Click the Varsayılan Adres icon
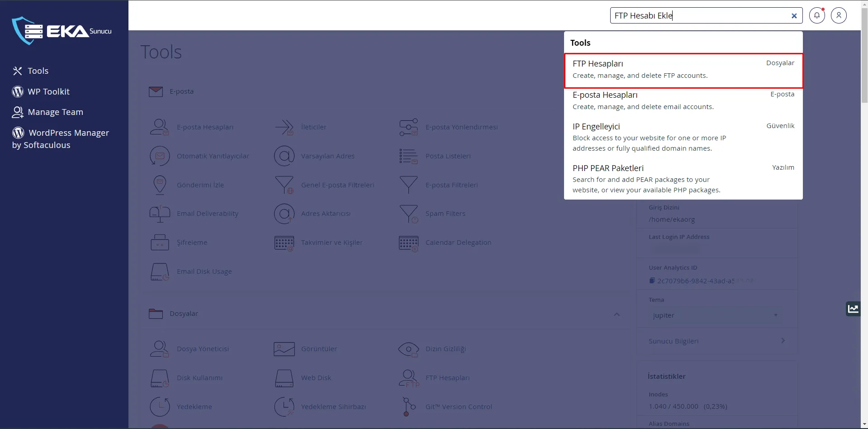868x429 pixels. (x=284, y=156)
